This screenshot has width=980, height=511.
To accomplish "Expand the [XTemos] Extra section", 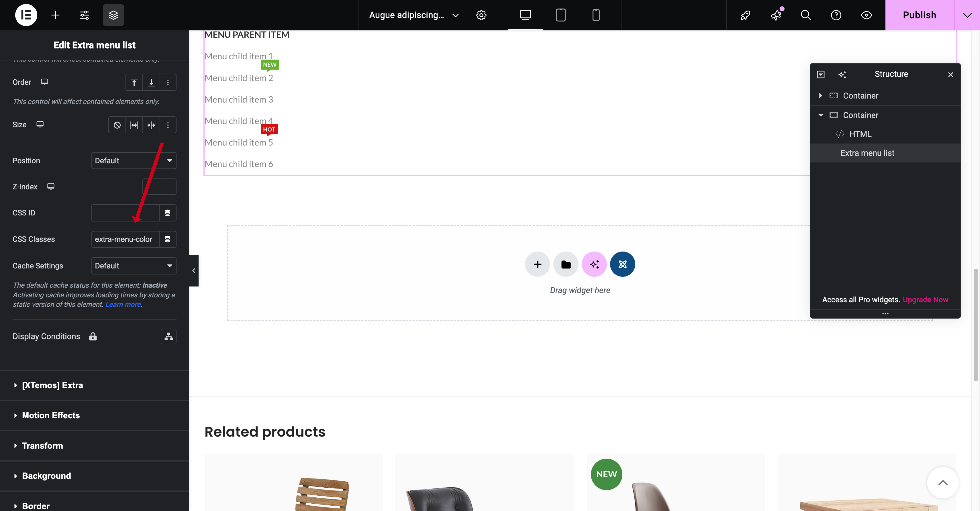I will pyautogui.click(x=94, y=385).
